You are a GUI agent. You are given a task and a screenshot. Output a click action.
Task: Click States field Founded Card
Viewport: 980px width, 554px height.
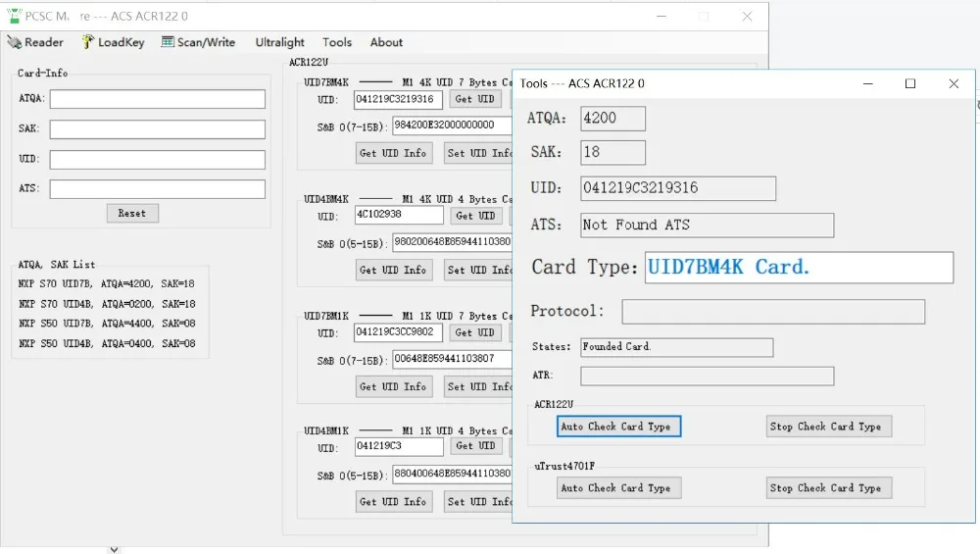coord(677,348)
